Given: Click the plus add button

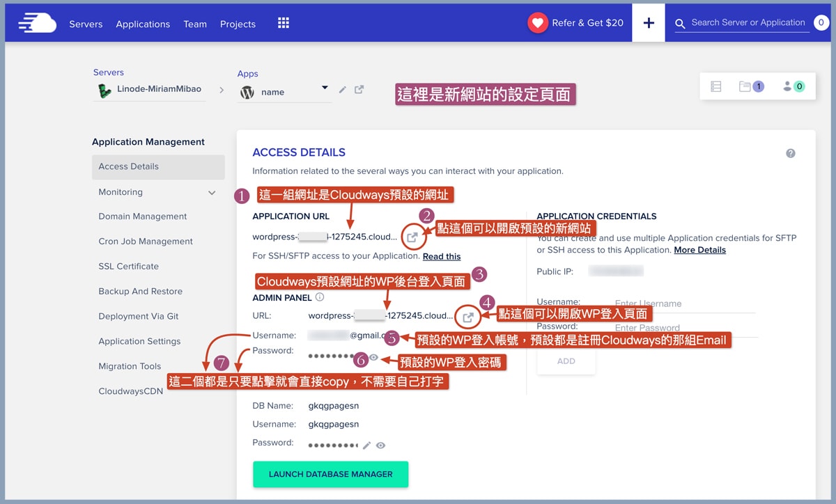Looking at the screenshot, I should [649, 23].
